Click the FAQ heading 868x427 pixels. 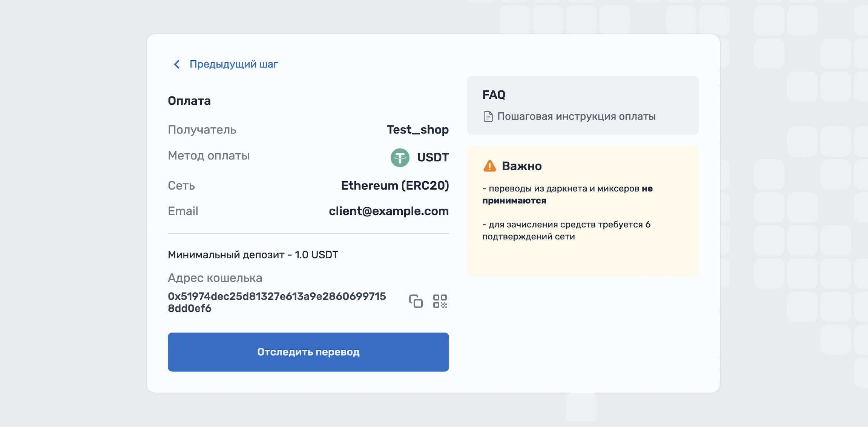click(494, 95)
